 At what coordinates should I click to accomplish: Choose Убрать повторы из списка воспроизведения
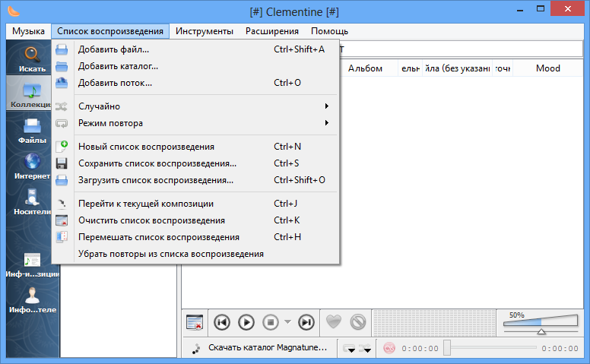pyautogui.click(x=195, y=254)
